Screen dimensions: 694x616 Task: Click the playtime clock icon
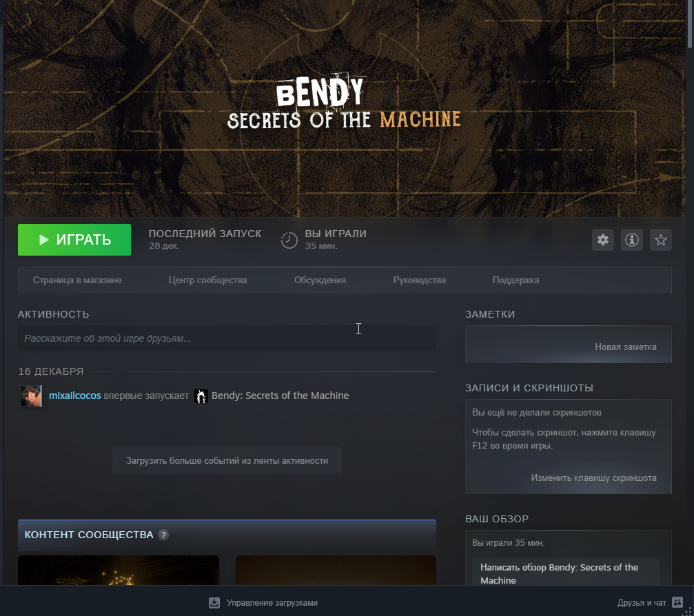point(289,240)
